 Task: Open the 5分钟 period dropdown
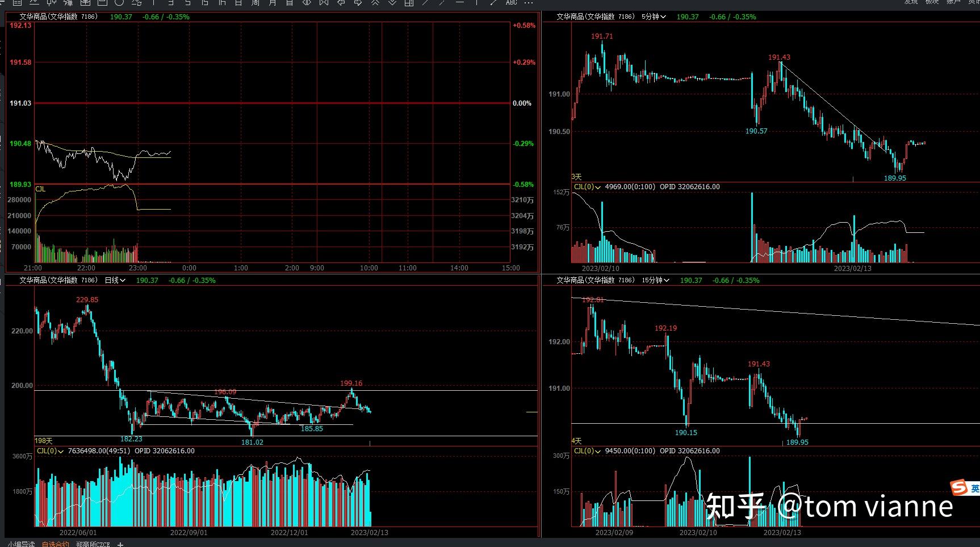coord(654,17)
